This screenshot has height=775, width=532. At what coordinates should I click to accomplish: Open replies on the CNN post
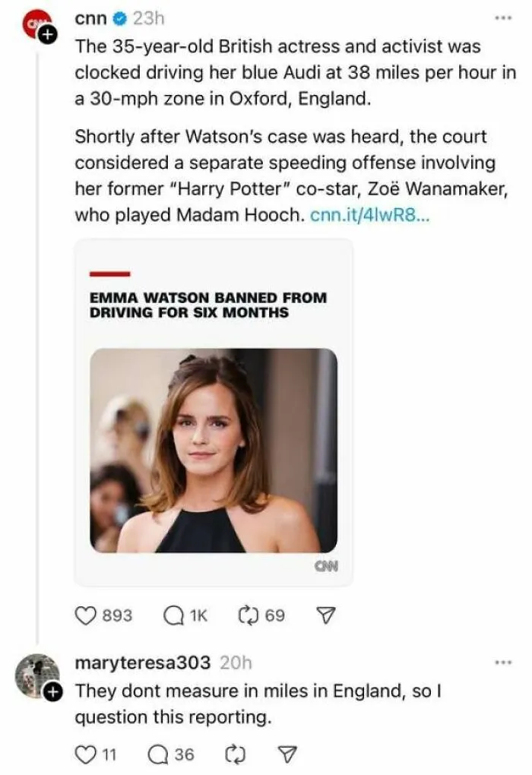[x=173, y=615]
